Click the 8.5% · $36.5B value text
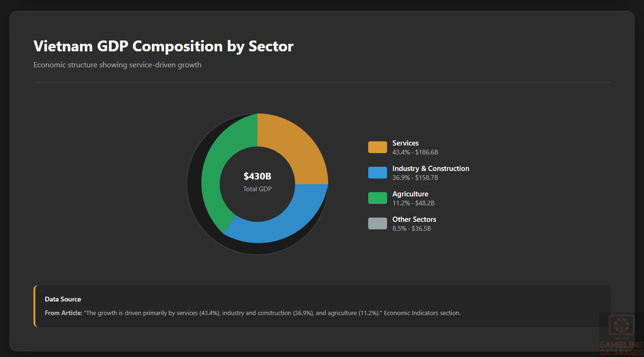 (x=411, y=228)
